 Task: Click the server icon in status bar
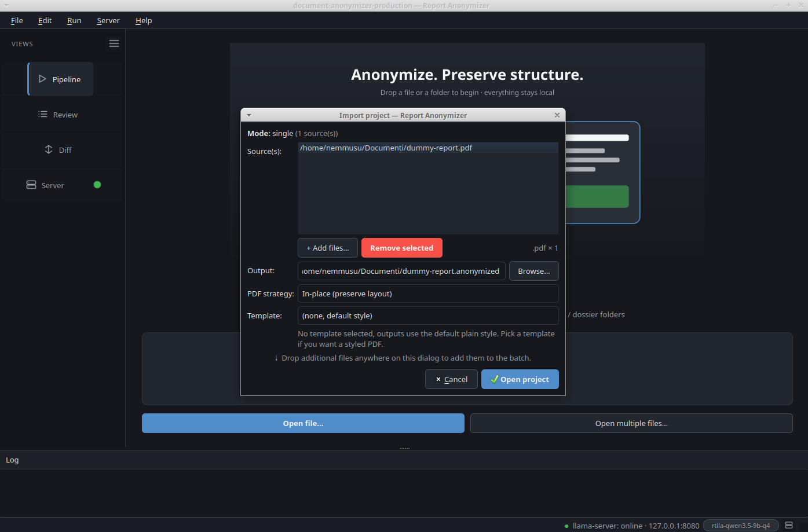(789, 525)
